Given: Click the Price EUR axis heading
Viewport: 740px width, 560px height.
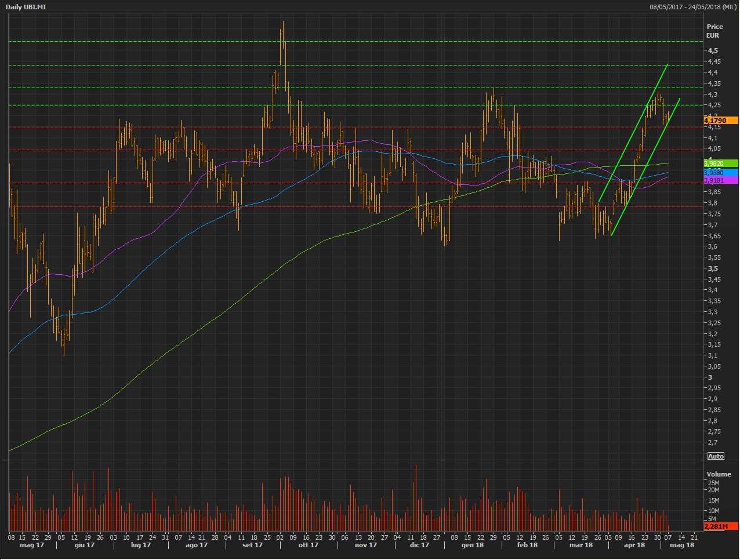Looking at the screenshot, I should coord(714,31).
